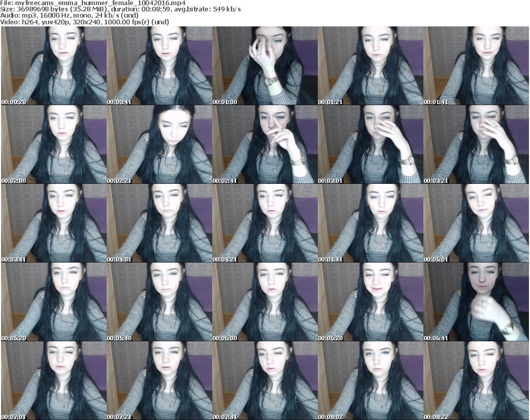The image size is (530, 420).
Task: Select the thumbnail frame stamped 00:04:21
Action: 265,223
